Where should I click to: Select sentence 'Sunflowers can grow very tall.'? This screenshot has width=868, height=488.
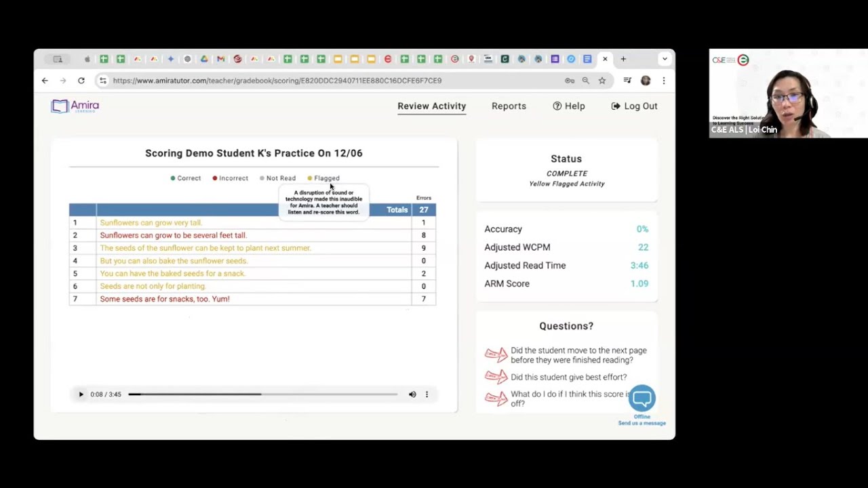[151, 222]
